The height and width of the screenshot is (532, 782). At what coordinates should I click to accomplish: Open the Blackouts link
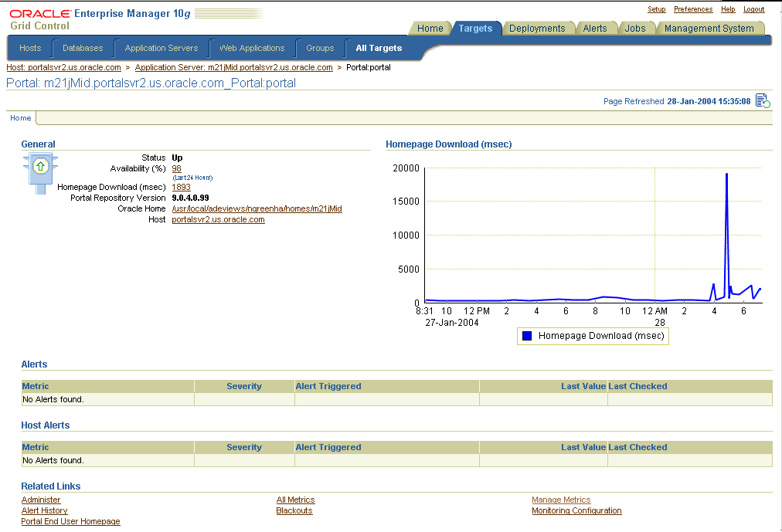(294, 510)
